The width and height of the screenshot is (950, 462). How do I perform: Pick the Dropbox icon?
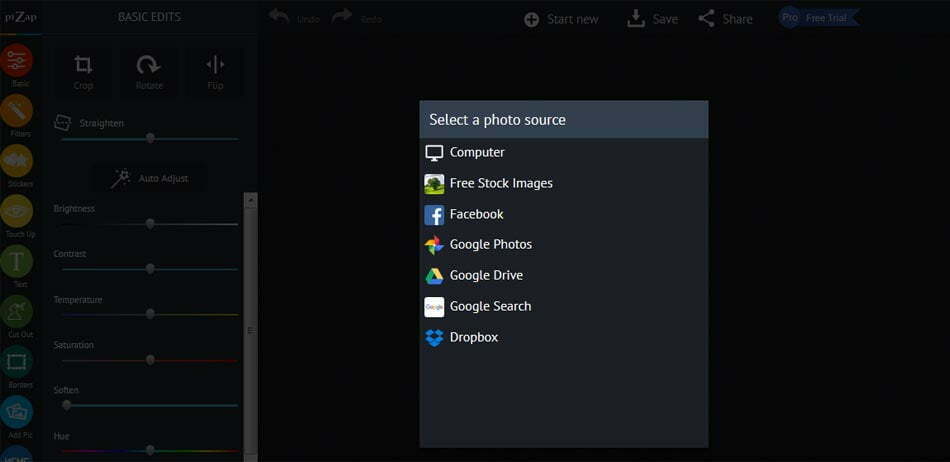[x=434, y=337]
